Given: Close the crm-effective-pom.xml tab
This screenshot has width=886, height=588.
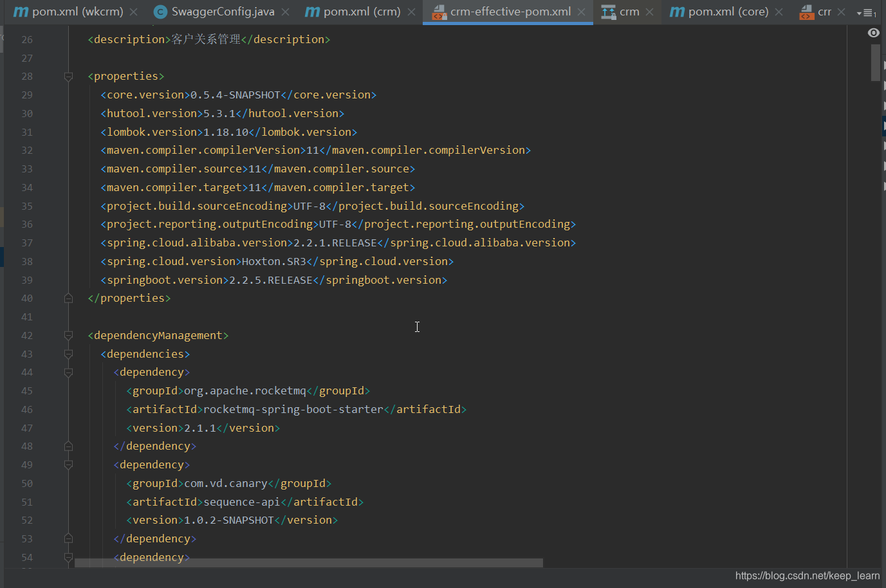Looking at the screenshot, I should pyautogui.click(x=582, y=12).
